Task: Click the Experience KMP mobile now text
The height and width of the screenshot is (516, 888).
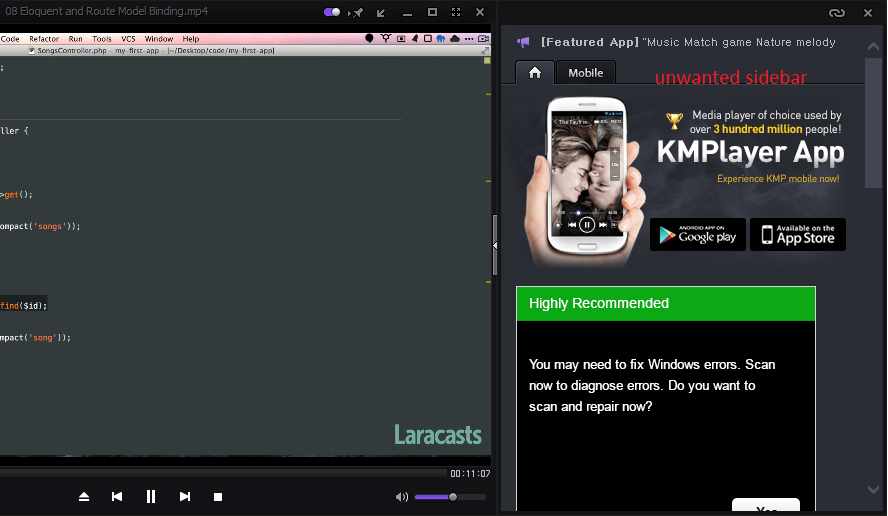Action: tap(778, 178)
